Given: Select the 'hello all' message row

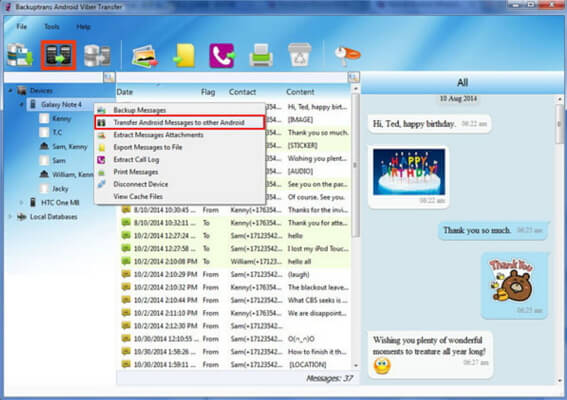Looking at the screenshot, I should coord(234,261).
